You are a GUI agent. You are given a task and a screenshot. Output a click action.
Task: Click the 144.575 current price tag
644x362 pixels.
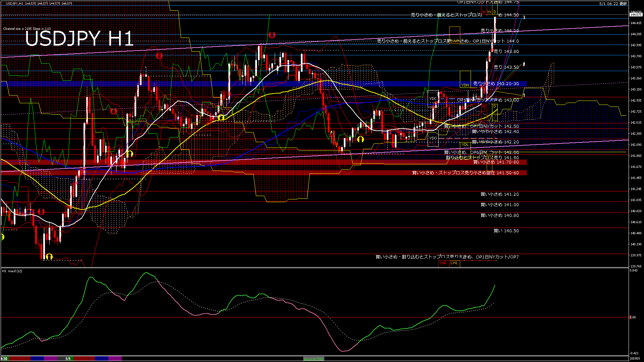click(x=636, y=15)
